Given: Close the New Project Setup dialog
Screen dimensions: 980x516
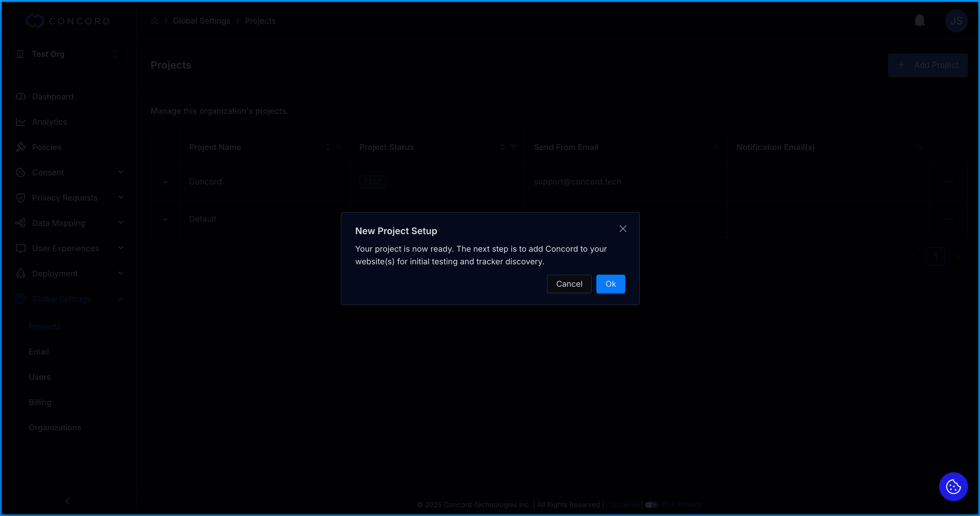Looking at the screenshot, I should [623, 228].
